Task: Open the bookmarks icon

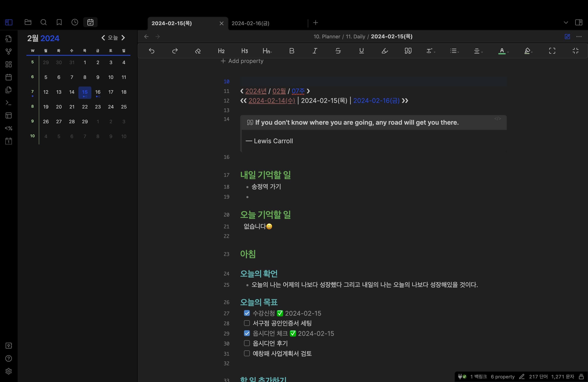Action: point(59,22)
